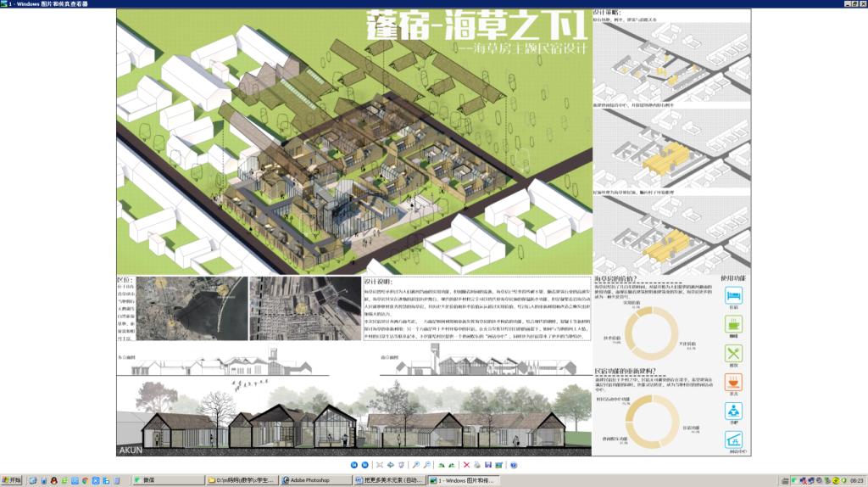This screenshot has width=868, height=487.
Task: Go to the next image
Action: [x=364, y=465]
